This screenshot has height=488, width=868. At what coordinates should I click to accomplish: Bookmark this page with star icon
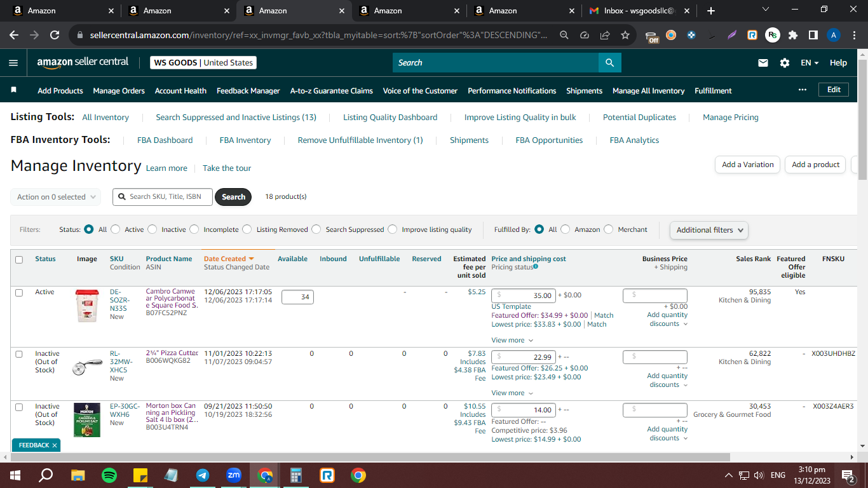625,35
